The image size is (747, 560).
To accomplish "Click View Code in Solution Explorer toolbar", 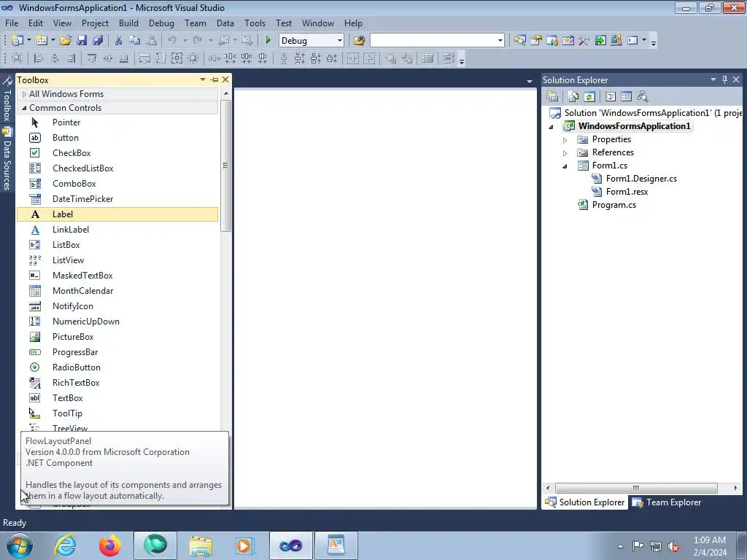I will 611,97.
